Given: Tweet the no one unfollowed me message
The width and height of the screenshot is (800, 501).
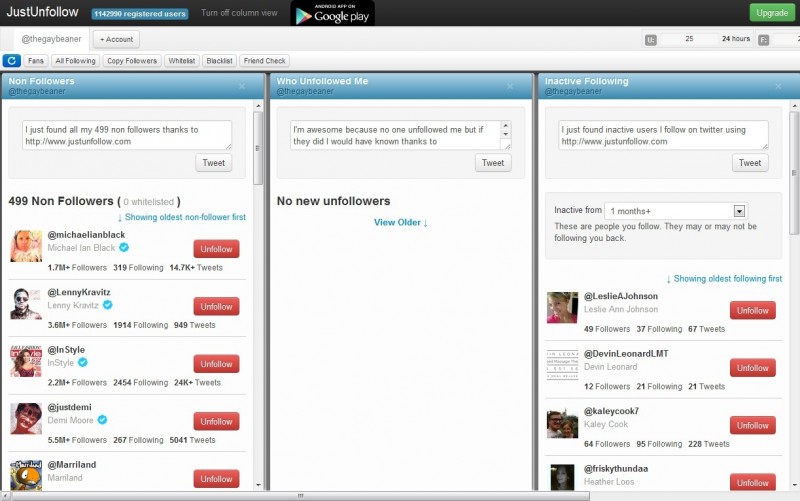Looking at the screenshot, I should tap(493, 163).
